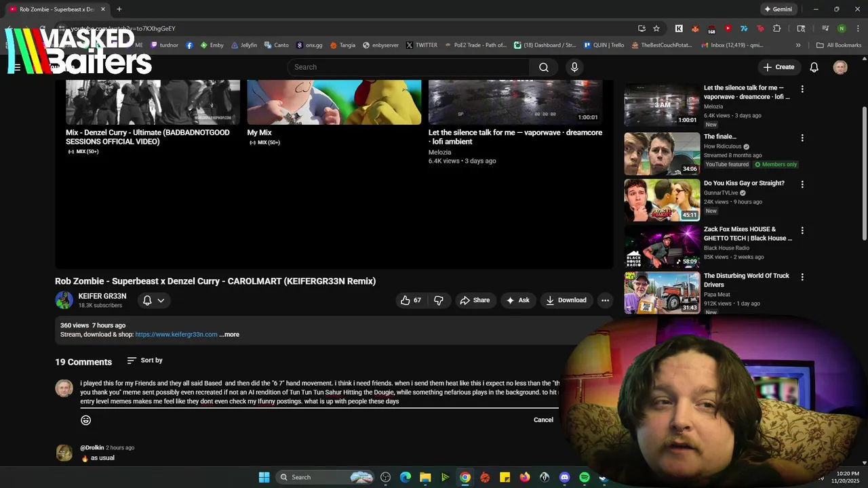Screen dimensions: 868x488
Task: Bookmark this page with star icon
Action: (x=656, y=28)
